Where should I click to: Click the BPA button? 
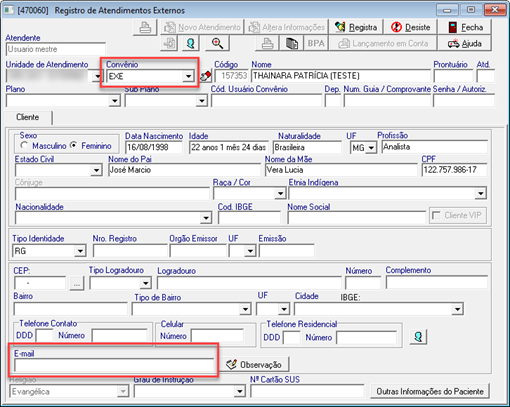[x=316, y=43]
